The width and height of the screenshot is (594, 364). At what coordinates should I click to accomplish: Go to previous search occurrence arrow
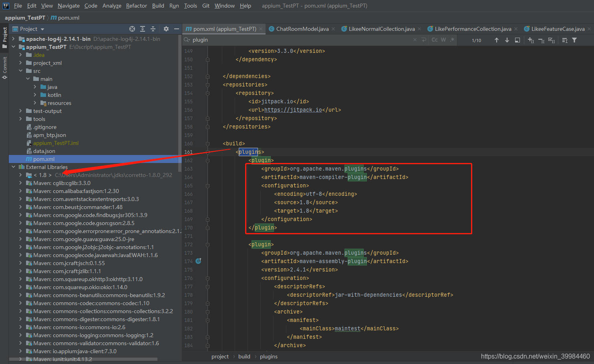tap(497, 40)
